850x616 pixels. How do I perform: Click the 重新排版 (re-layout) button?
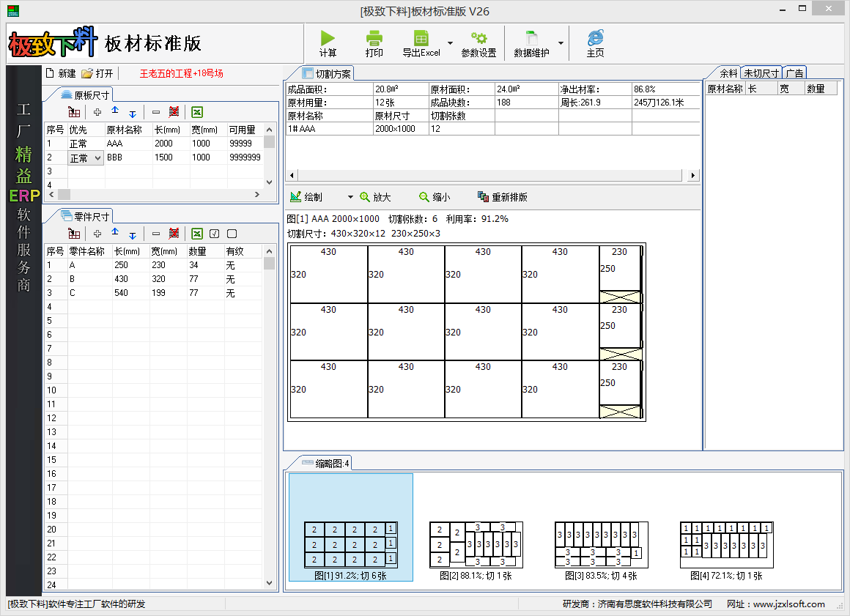pos(502,197)
